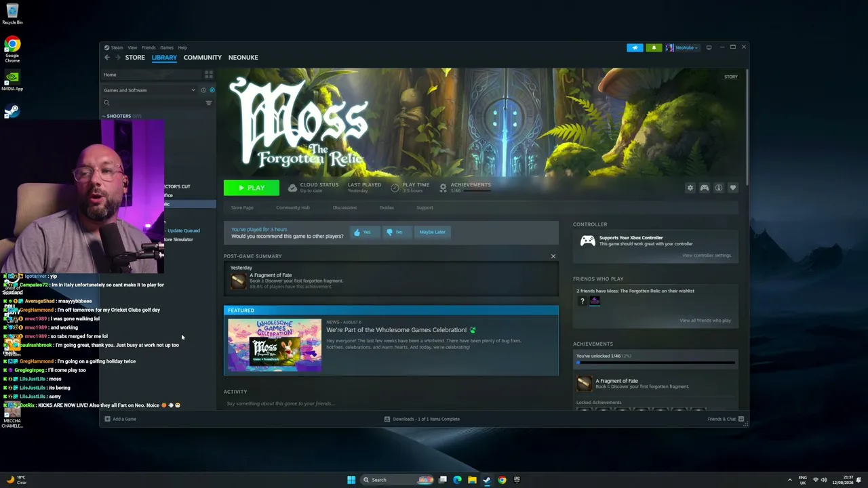Open Friends & Chat panel
The image size is (868, 488).
pyautogui.click(x=726, y=419)
